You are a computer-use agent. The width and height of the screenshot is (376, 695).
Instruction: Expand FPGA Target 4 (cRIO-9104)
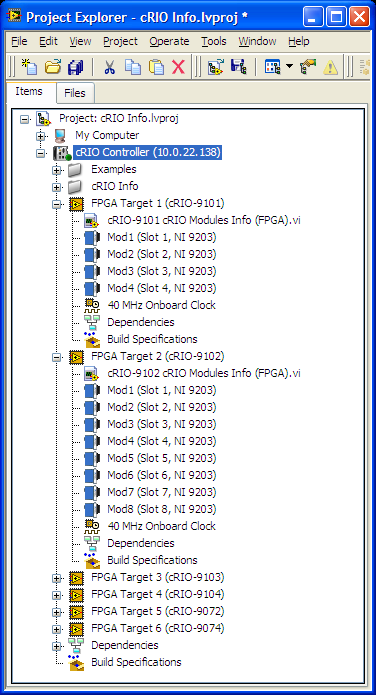click(56, 595)
